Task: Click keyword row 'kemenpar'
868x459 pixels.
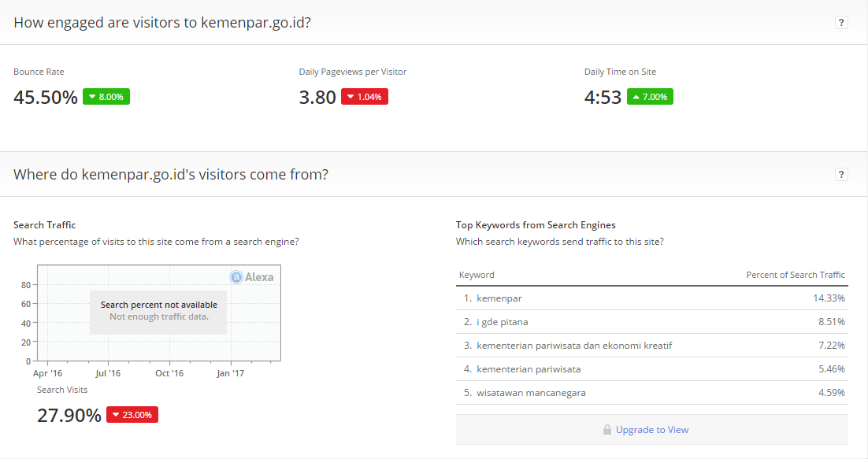Action: click(652, 298)
